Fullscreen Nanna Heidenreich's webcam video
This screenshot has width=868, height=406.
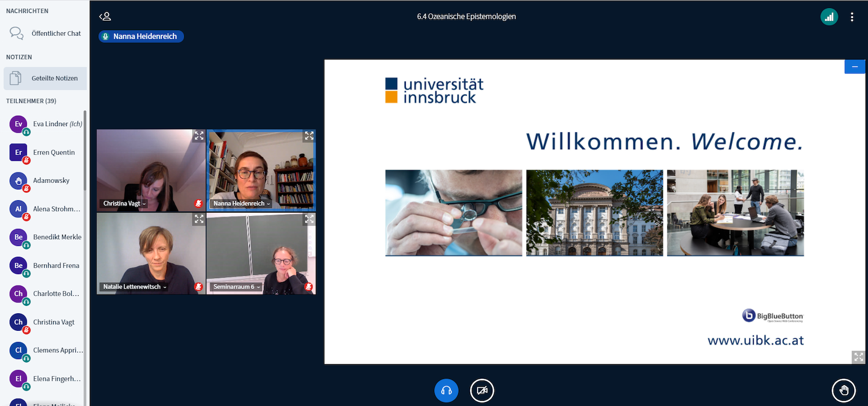click(x=309, y=136)
